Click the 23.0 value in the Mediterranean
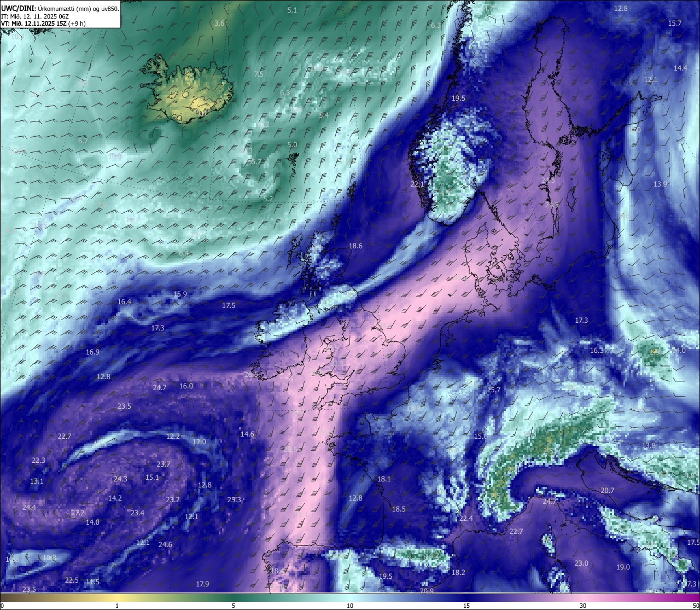This screenshot has width=700, height=610. click(x=581, y=563)
